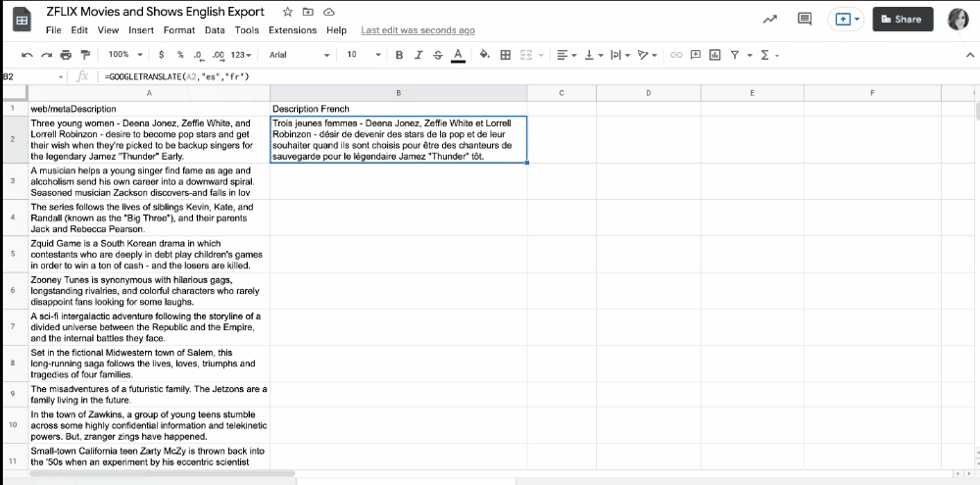Select the cell starting 'Zquid Game is a South Korean'
This screenshot has height=485, width=980.
tap(149, 255)
